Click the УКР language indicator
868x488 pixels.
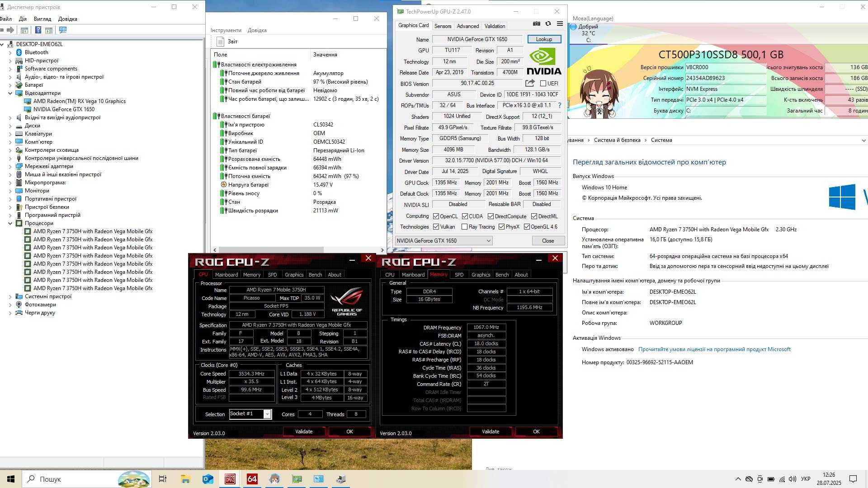point(806,479)
